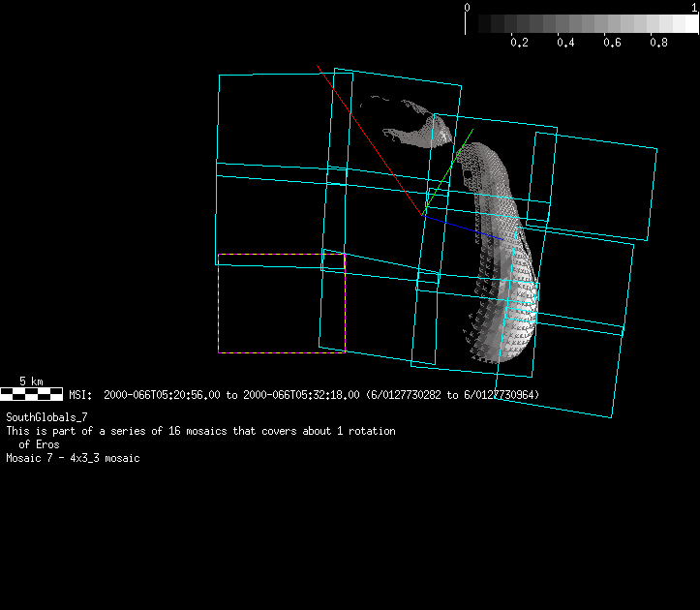Click the 'Mosaic 7 - 4x3_3 mosaic' text
This screenshot has height=610, width=700.
(73, 458)
